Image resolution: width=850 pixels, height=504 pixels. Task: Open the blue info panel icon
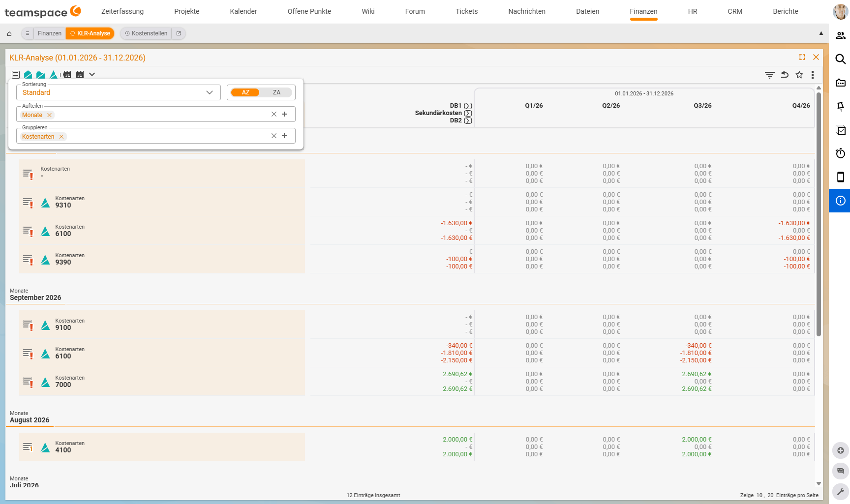[x=841, y=201]
